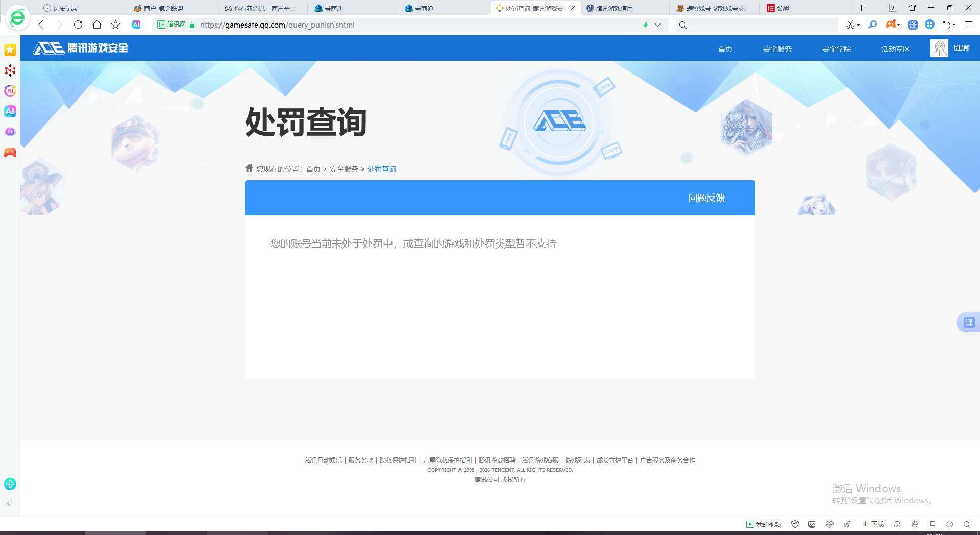980x535 pixels.
Task: Open the blue key password manager icon
Action: click(x=873, y=25)
